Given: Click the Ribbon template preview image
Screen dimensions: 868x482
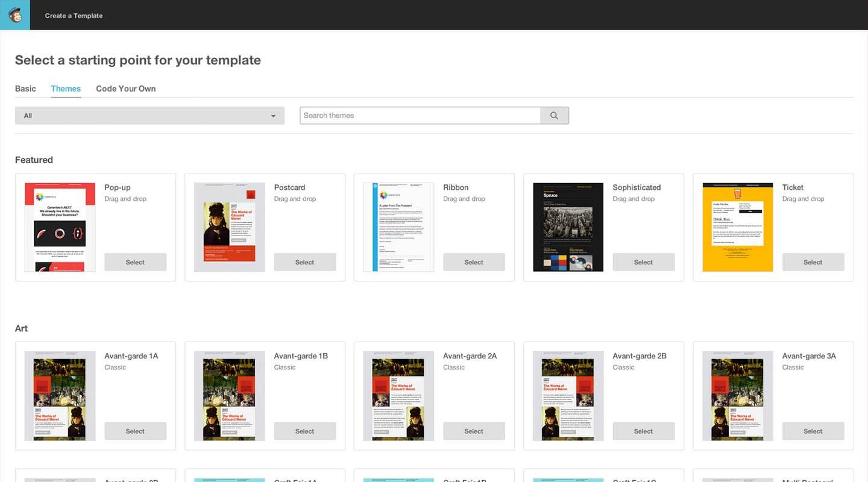Looking at the screenshot, I should point(398,227).
